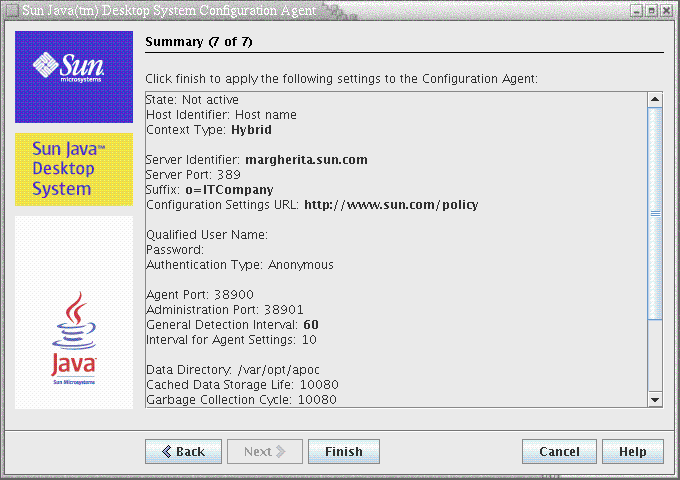Click the Back button
680x480 pixels.
(x=183, y=451)
